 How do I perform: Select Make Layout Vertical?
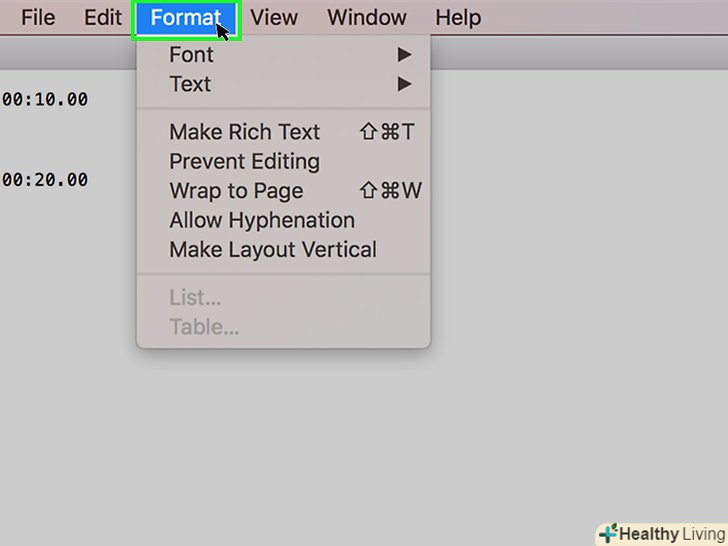coord(273,250)
